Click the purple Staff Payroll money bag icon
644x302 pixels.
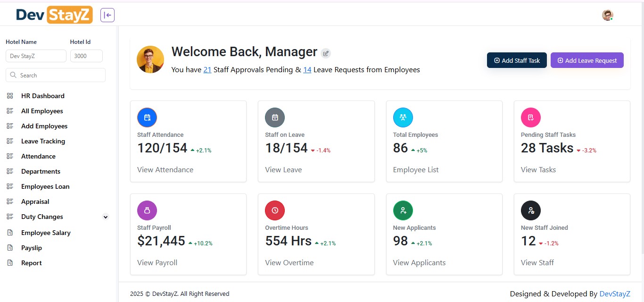click(147, 210)
